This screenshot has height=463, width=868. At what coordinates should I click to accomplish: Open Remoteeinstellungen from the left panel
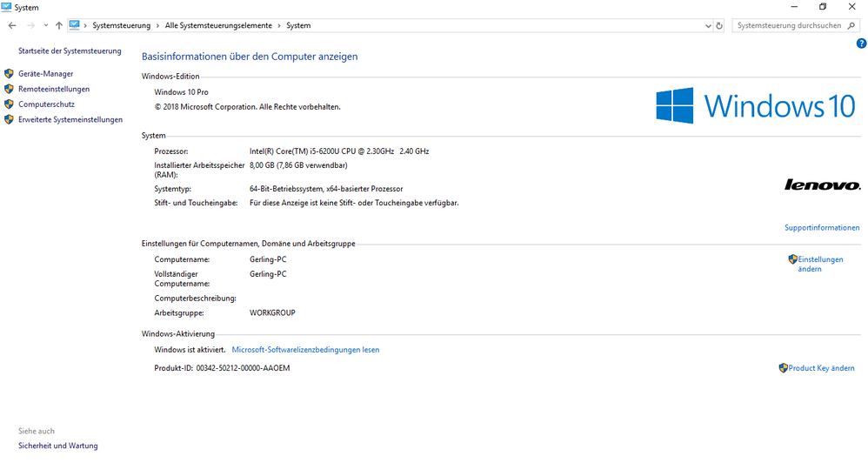(x=54, y=89)
